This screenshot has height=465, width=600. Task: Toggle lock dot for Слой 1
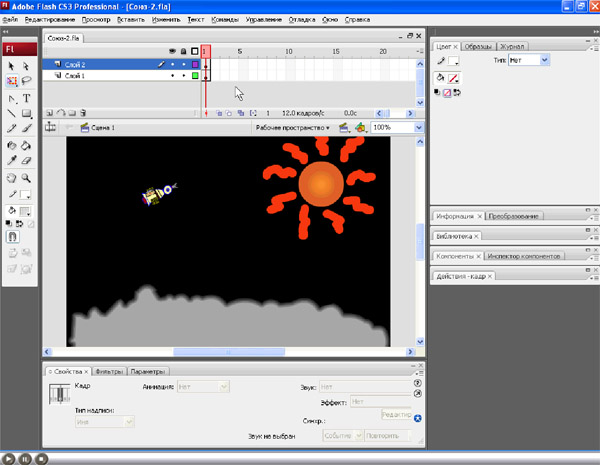tap(183, 75)
